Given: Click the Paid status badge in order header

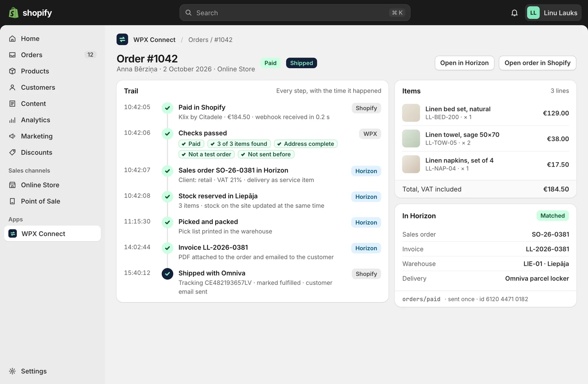Looking at the screenshot, I should pyautogui.click(x=270, y=63).
